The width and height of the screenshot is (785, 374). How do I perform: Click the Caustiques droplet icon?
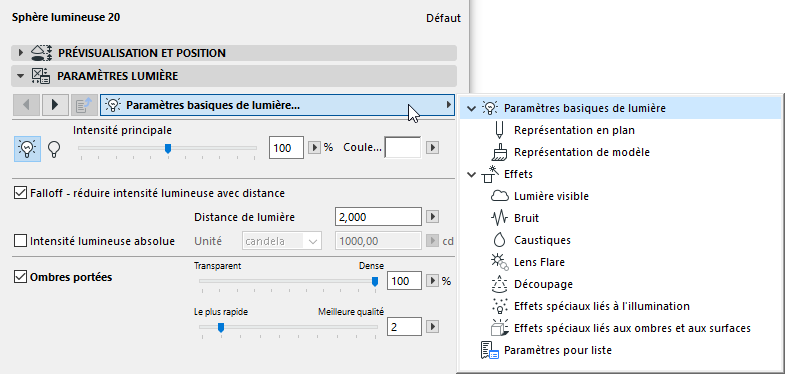point(499,240)
